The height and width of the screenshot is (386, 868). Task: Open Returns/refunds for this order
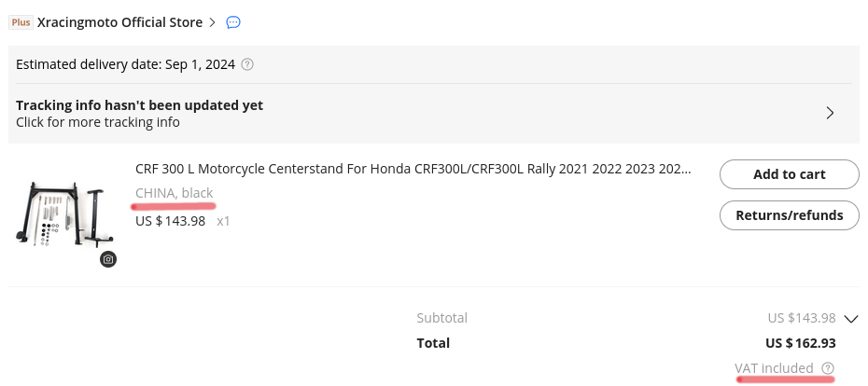click(x=789, y=215)
